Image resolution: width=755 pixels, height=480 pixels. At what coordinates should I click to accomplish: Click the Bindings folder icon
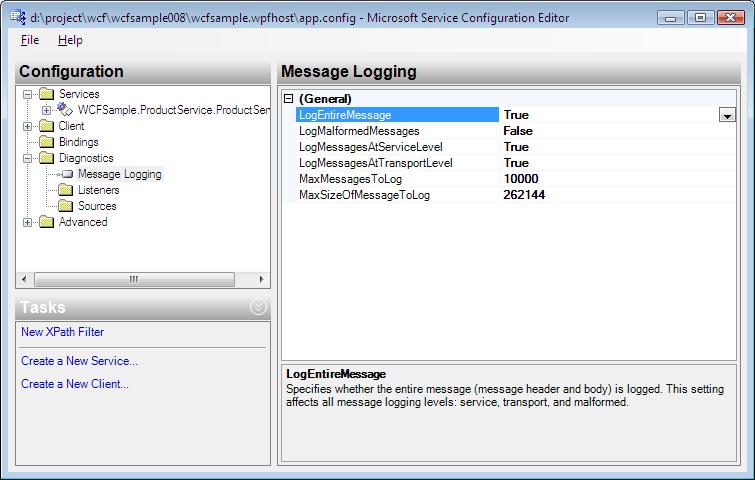47,142
